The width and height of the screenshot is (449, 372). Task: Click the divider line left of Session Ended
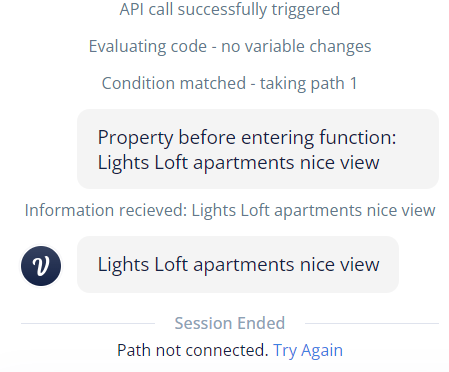coord(88,323)
